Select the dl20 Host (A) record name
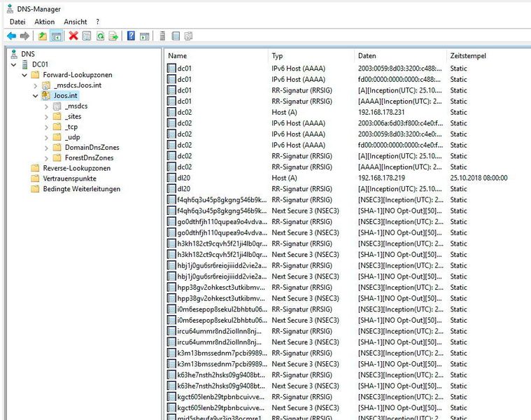 184,178
